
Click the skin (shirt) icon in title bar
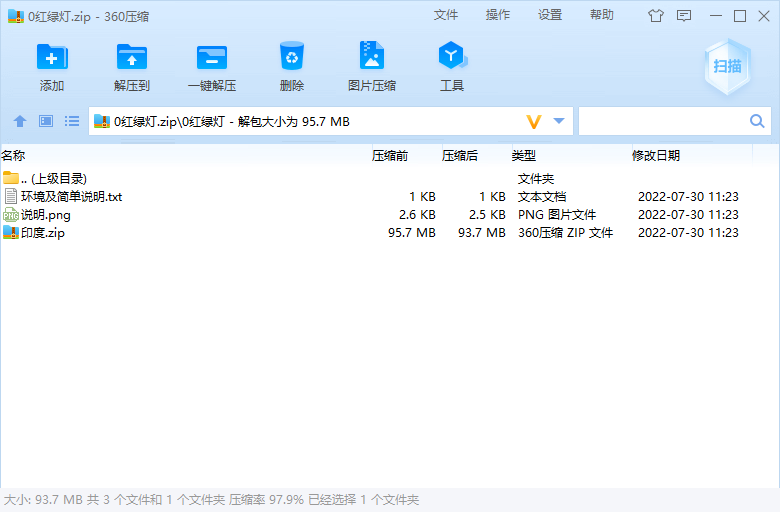click(x=656, y=16)
